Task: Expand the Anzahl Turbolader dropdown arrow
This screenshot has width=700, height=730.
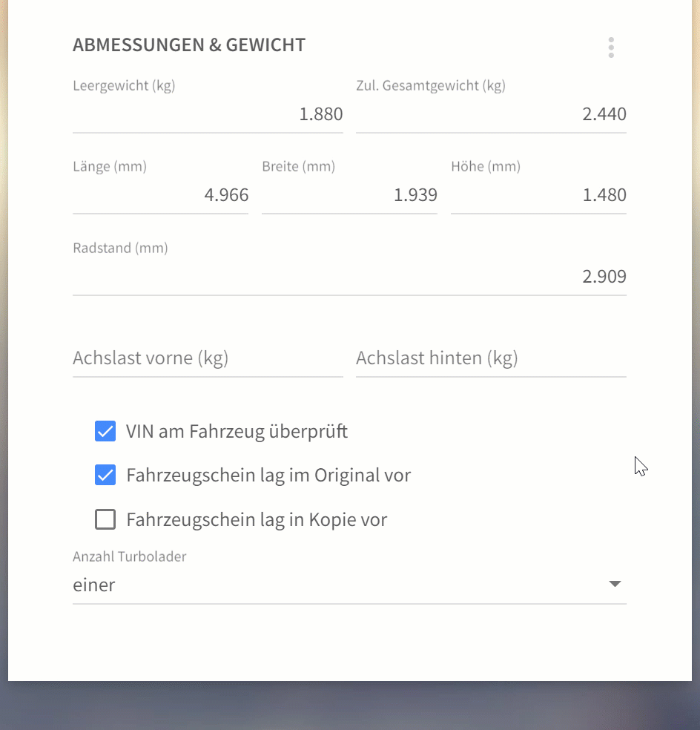Action: click(615, 585)
